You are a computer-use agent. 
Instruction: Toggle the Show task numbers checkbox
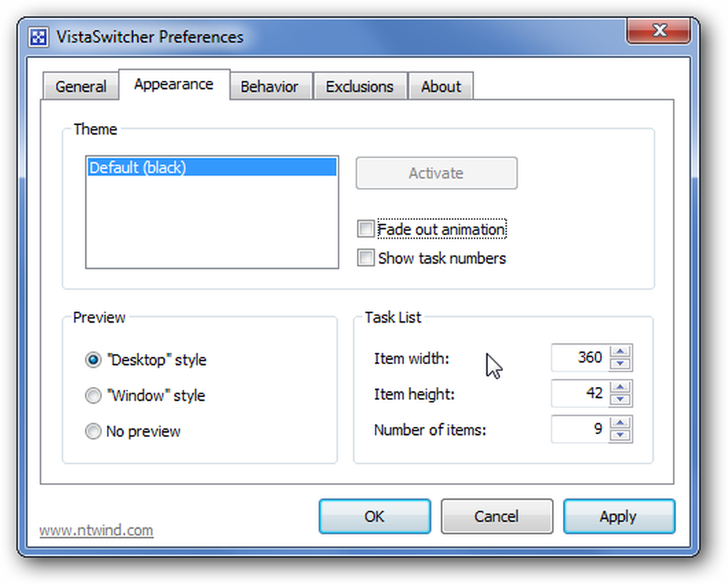(x=366, y=258)
